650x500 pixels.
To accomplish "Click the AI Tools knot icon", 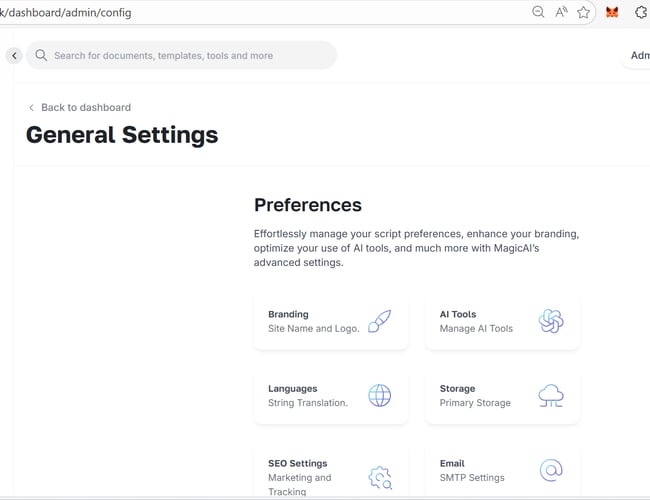I will [x=551, y=321].
